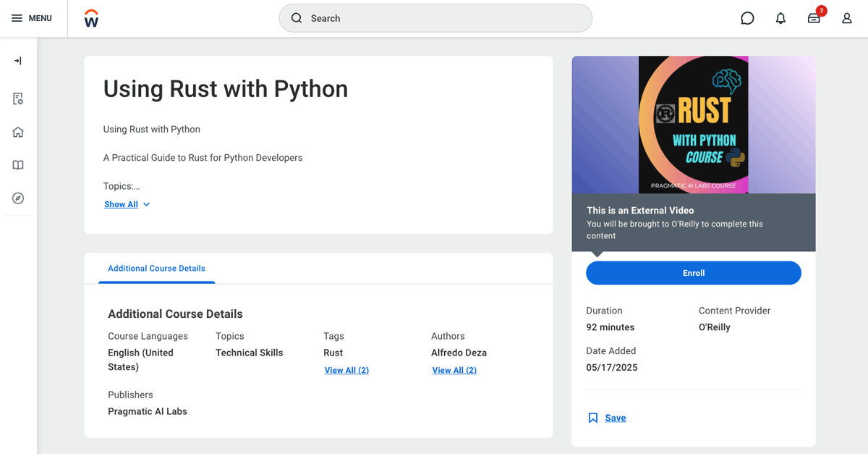Click the Duration label

(604, 311)
